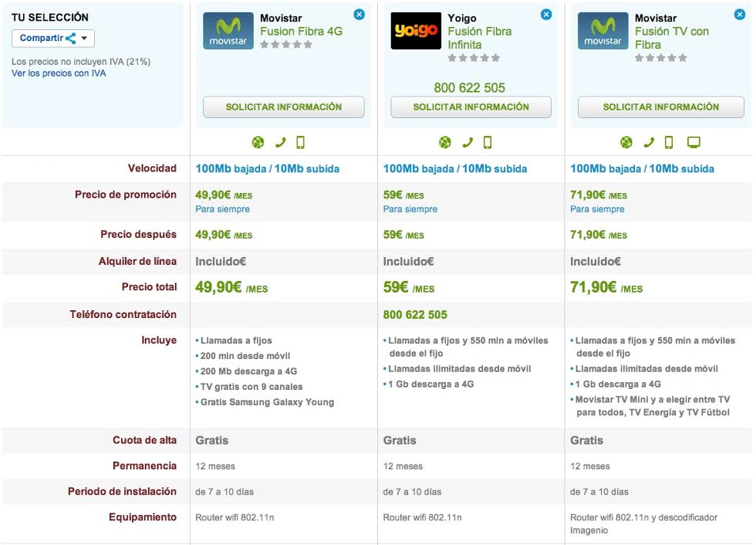Rate Fusion Fibra 4G with the star rating
Screen dimensions: 756x545
[286, 44]
